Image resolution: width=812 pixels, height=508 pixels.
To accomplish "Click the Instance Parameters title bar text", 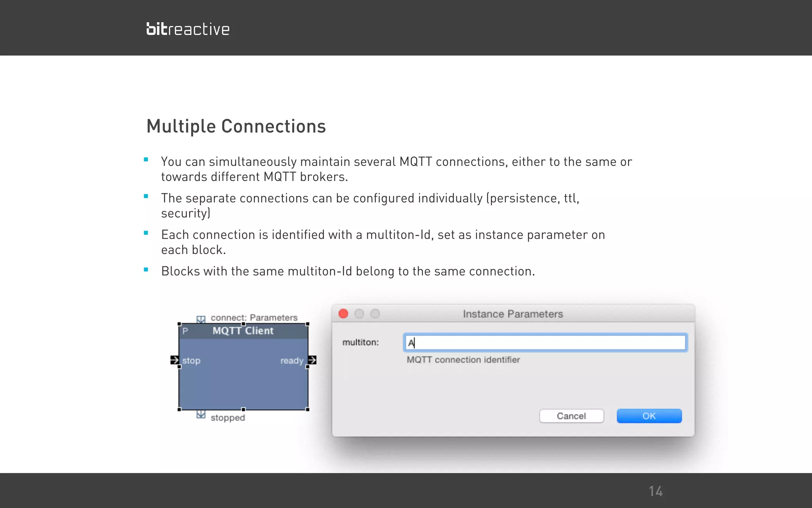I will (513, 314).
